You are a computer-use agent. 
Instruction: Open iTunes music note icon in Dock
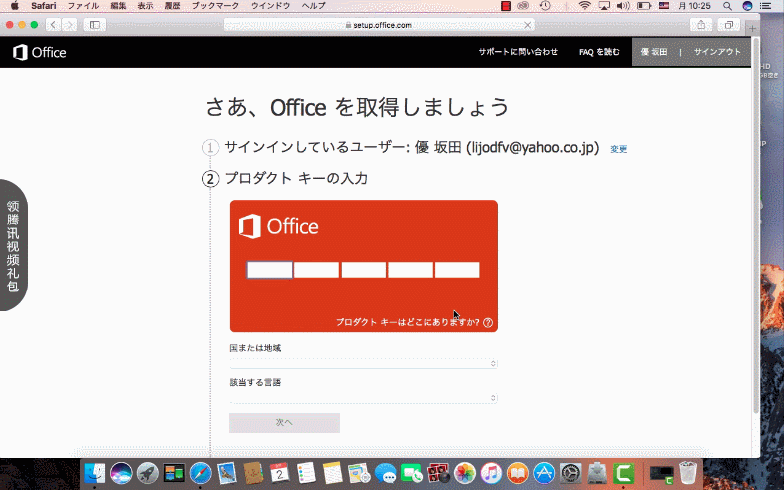[x=492, y=472]
